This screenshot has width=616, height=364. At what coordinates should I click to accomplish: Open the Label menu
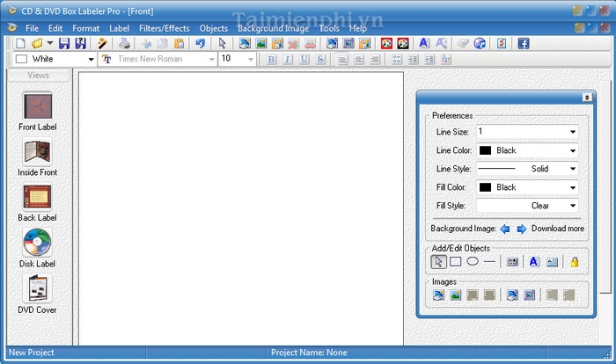click(x=119, y=28)
